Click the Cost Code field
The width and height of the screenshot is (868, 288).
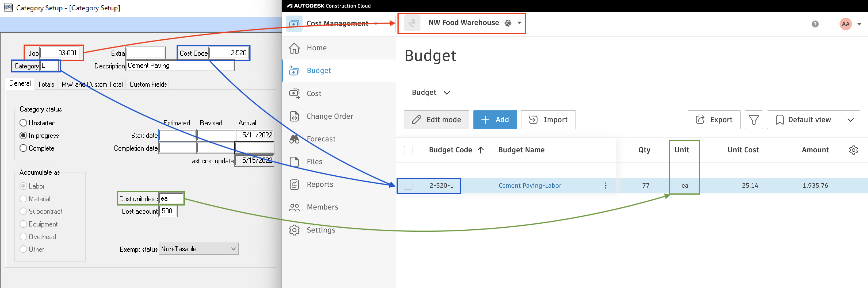229,53
